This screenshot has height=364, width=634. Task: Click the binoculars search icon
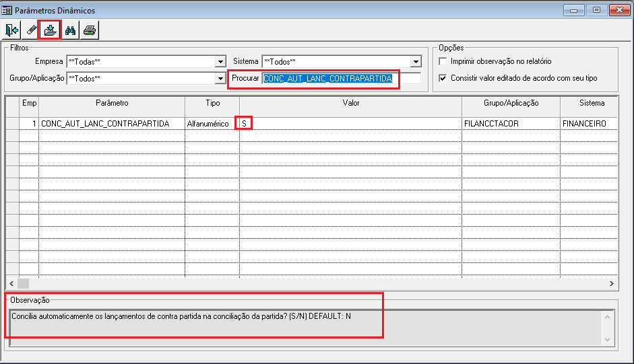click(x=70, y=30)
